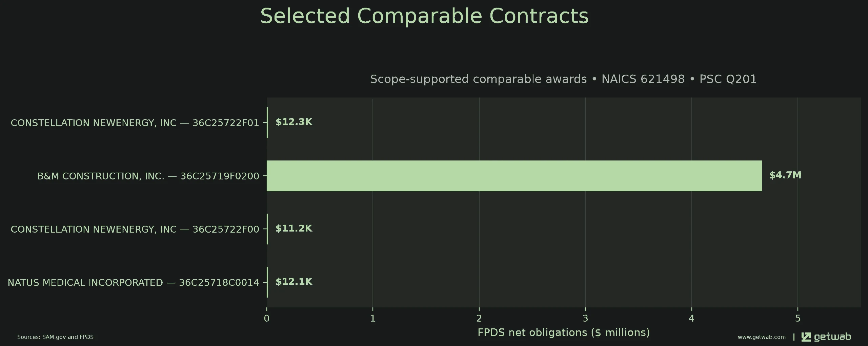This screenshot has width=868, height=346.
Task: Click the getwab logo icon
Action: pyautogui.click(x=806, y=337)
